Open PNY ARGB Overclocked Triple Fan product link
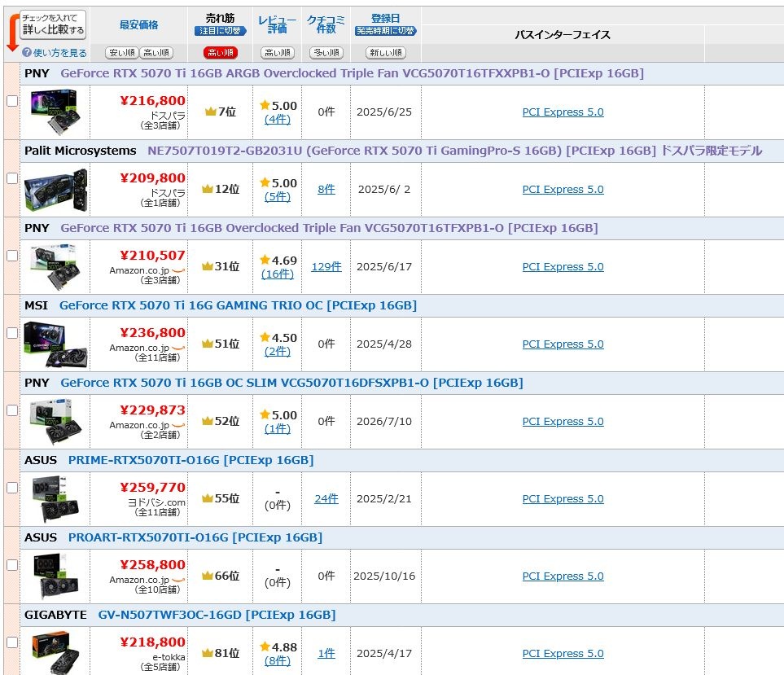 tap(352, 73)
